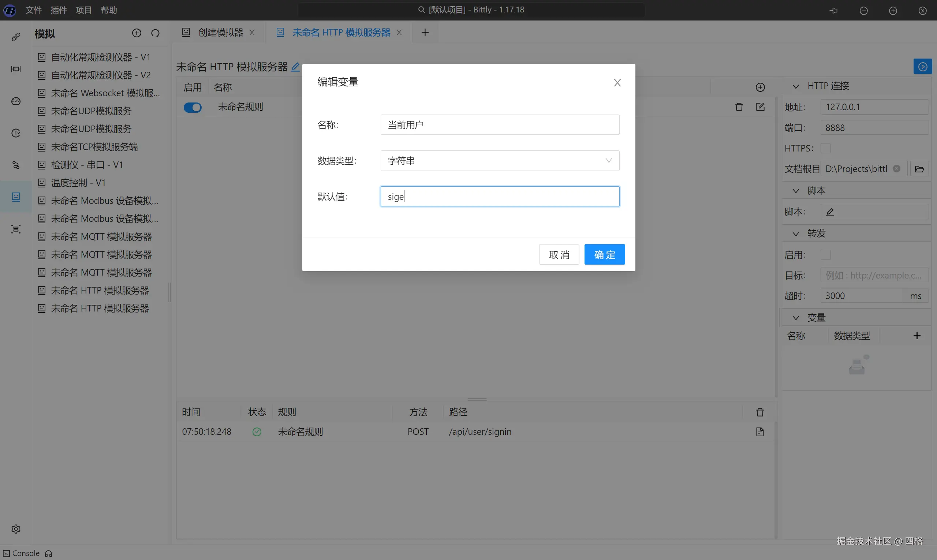Switch to the 创建模拟器 tab
The image size is (937, 560).
(x=220, y=33)
